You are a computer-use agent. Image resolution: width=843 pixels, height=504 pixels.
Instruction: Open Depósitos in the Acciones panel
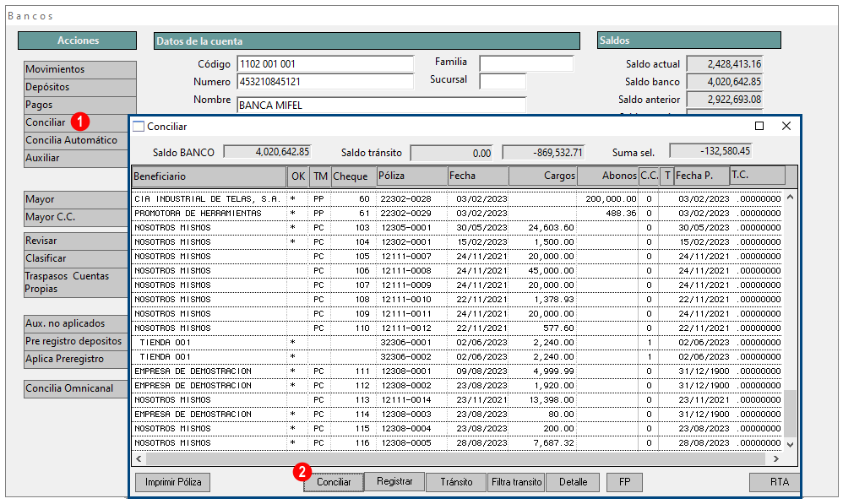tap(79, 87)
